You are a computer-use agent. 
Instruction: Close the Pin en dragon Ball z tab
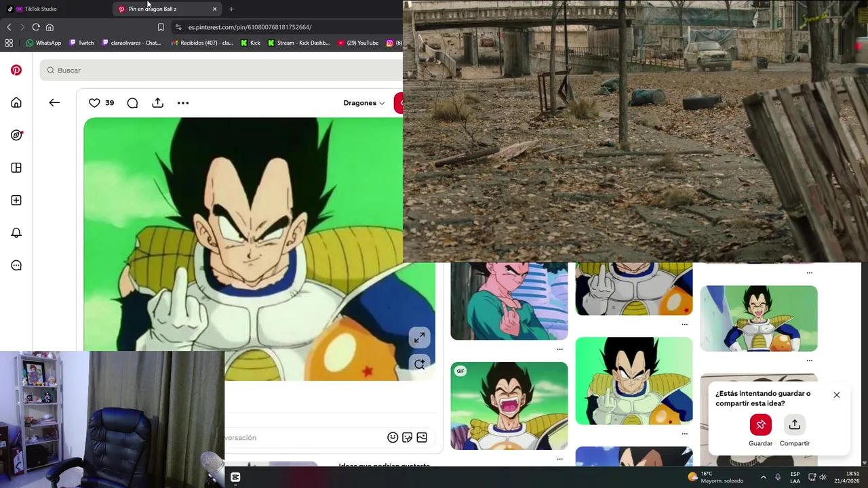point(214,9)
